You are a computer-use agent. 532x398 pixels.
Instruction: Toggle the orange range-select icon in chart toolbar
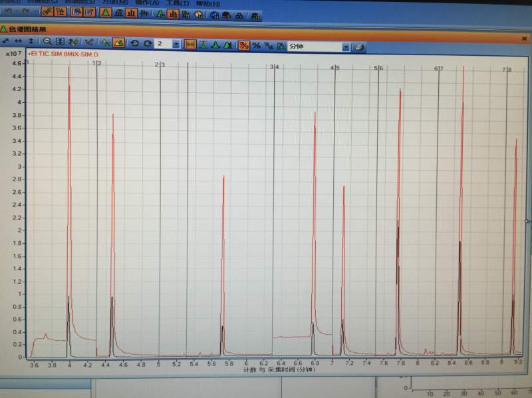[190, 45]
